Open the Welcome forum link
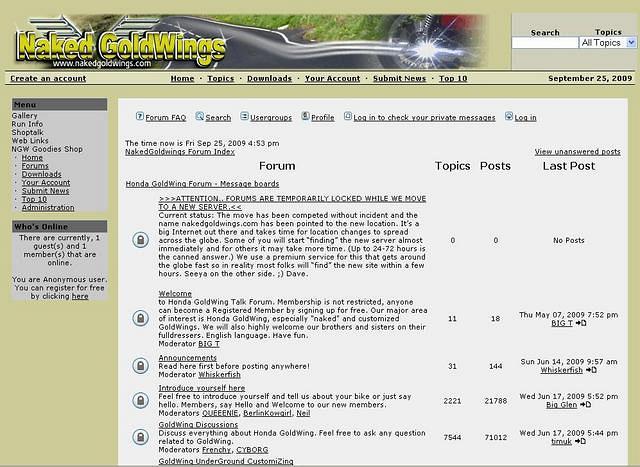 175,294
